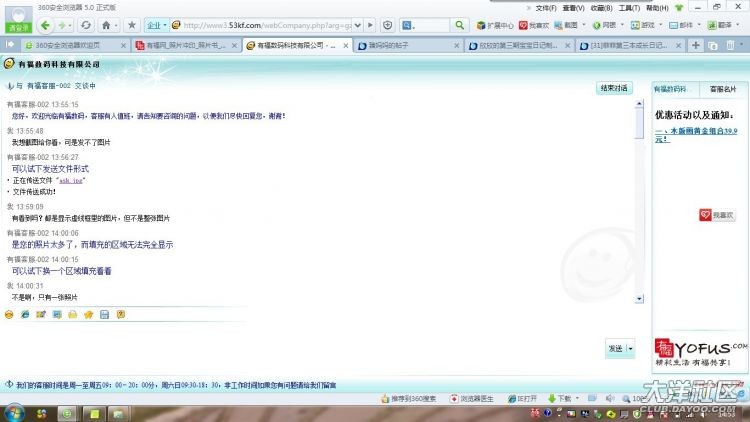Screen dimensions: 750x422
Task: Click the chat history scrollbar down arrow
Action: [639, 298]
